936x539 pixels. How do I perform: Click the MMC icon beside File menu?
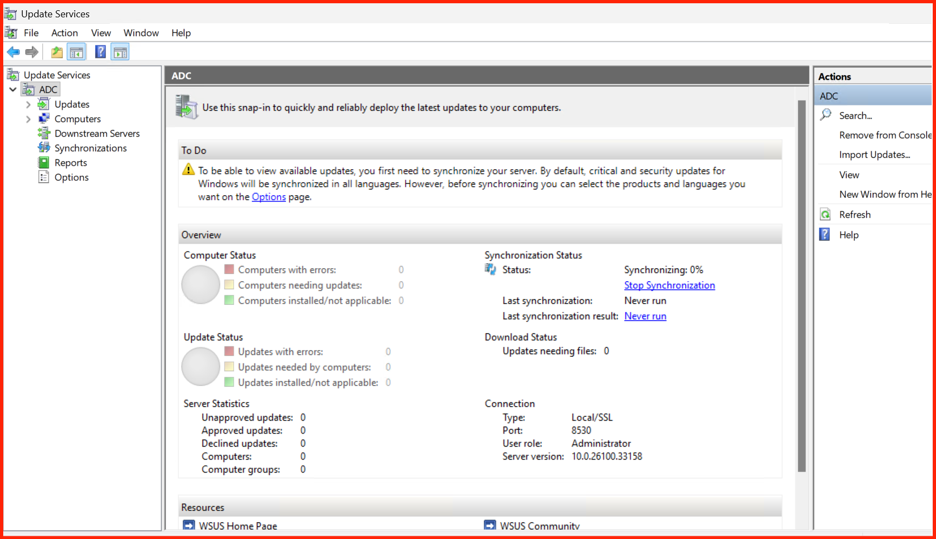[11, 33]
